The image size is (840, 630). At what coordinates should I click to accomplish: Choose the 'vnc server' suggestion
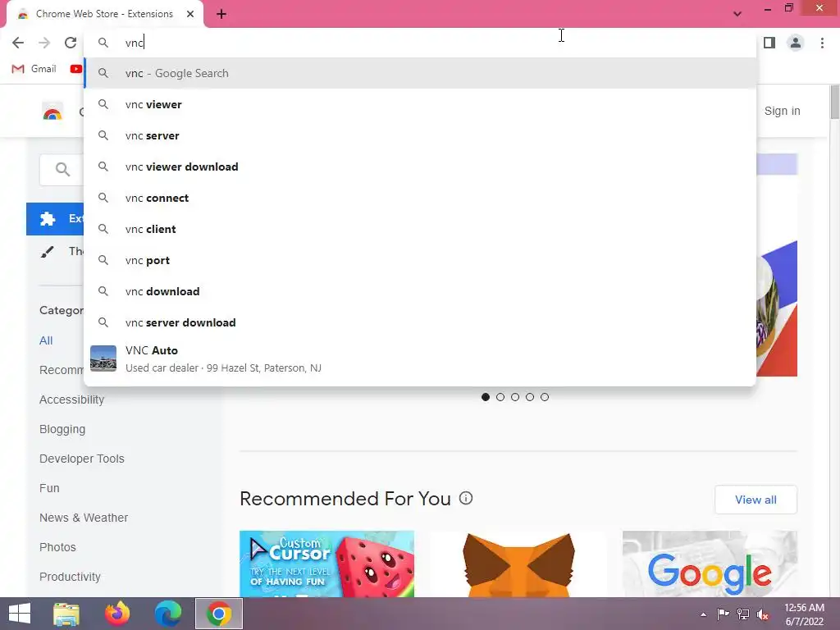point(420,135)
